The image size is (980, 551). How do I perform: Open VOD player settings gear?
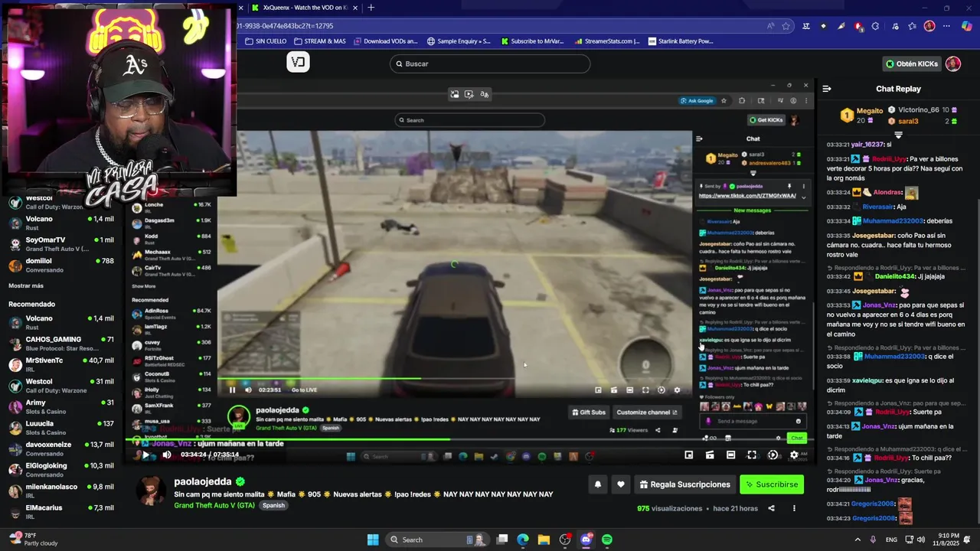pyautogui.click(x=794, y=455)
